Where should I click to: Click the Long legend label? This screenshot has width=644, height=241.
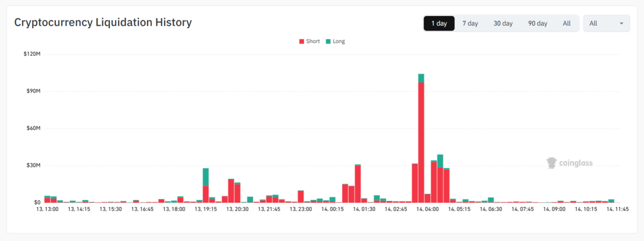[x=339, y=41]
